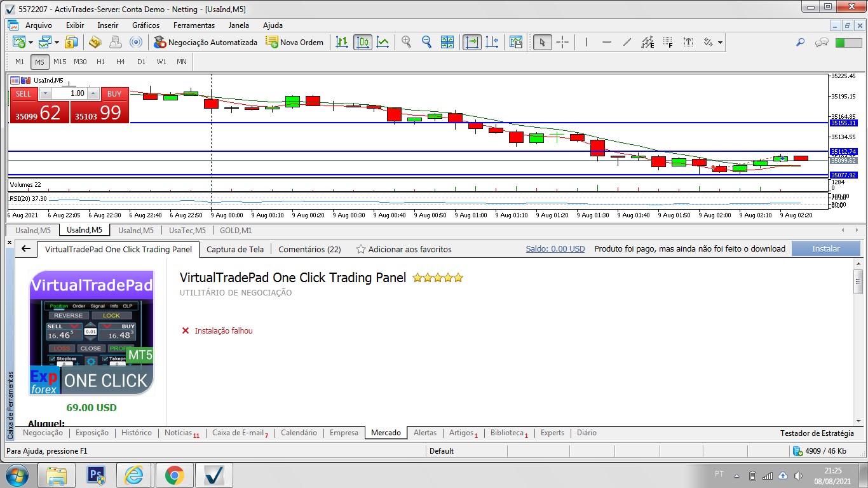This screenshot has height=488, width=868.
Task: Switch to Comentários (22) tab
Action: point(309,249)
